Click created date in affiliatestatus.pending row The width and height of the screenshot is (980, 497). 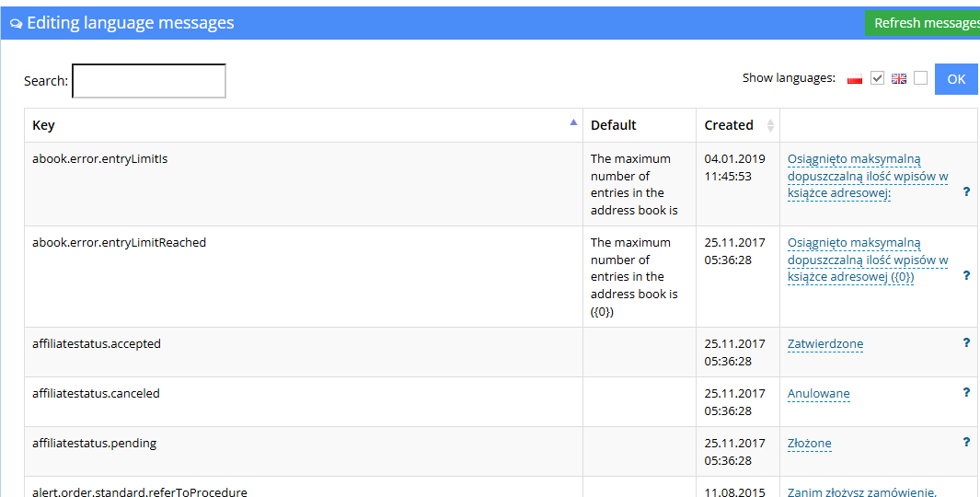[734, 452]
